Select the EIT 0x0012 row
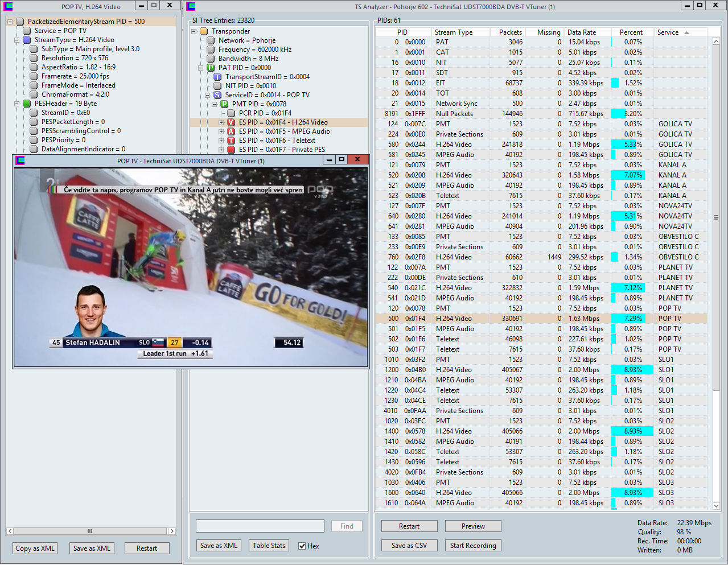728x565 pixels. (541, 83)
